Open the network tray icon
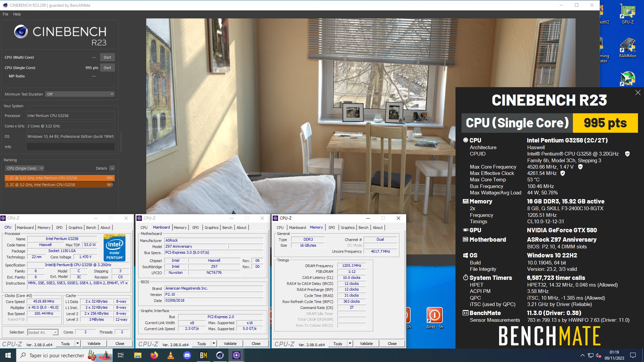 590,355
